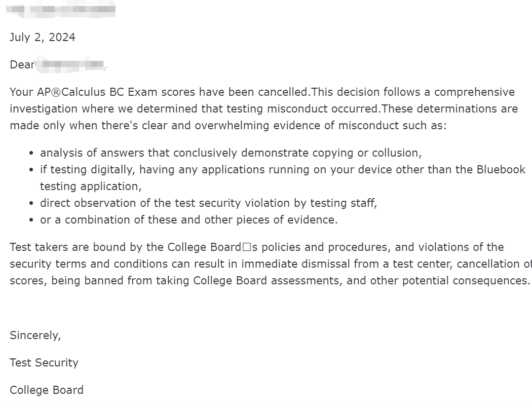Click the blurred header text at top
This screenshot has width=532, height=404.
(63, 9)
